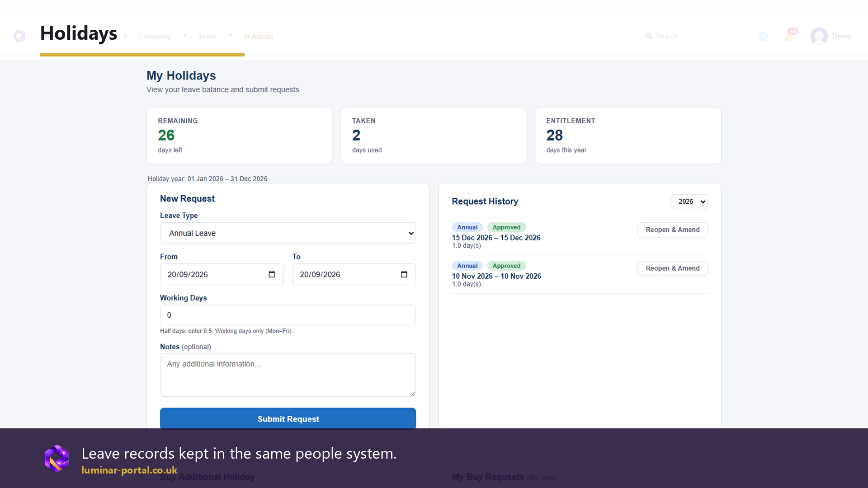Click the "New Request" heading

click(x=187, y=199)
